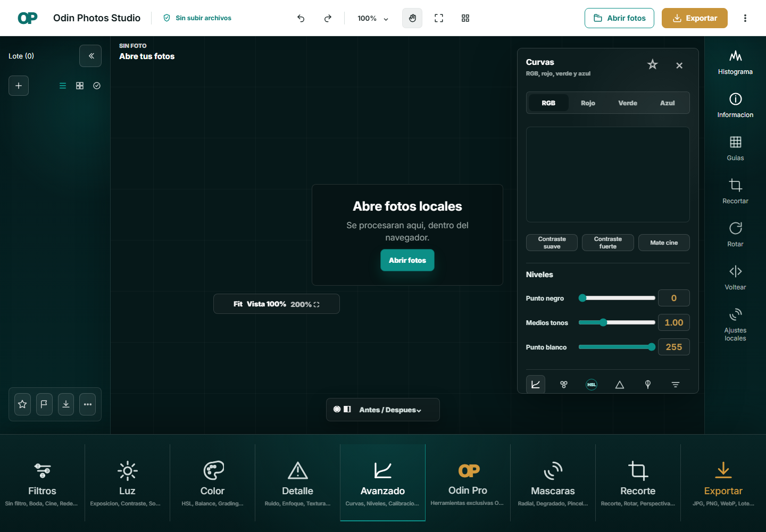This screenshot has height=532, width=766.
Task: Open the 100% zoom dropdown
Action: 373,18
